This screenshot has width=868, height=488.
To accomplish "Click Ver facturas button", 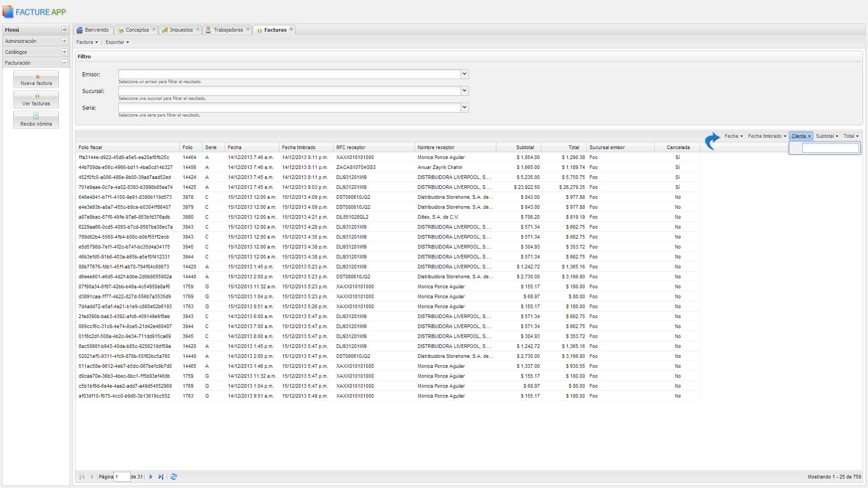I will (x=36, y=99).
